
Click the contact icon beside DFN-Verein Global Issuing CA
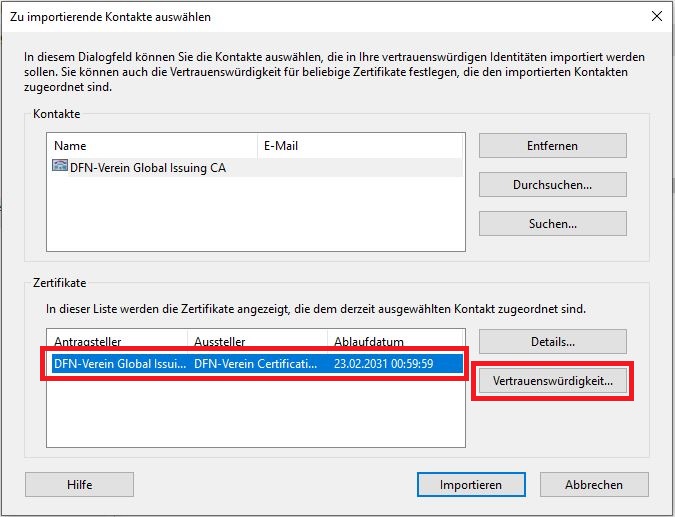tap(60, 168)
